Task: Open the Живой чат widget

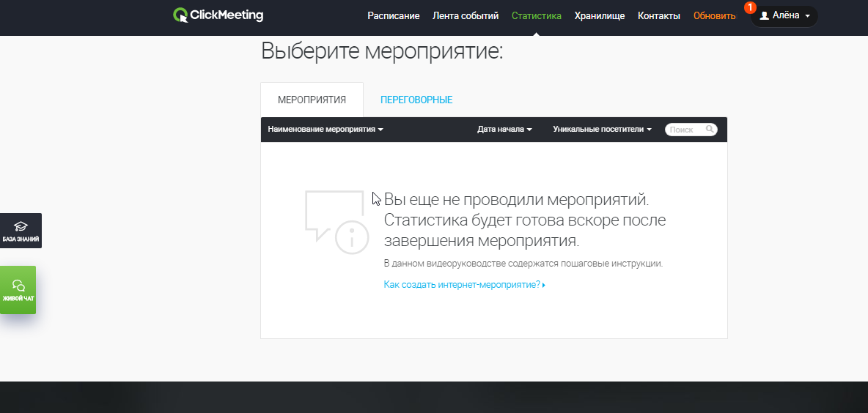Action: click(x=18, y=290)
